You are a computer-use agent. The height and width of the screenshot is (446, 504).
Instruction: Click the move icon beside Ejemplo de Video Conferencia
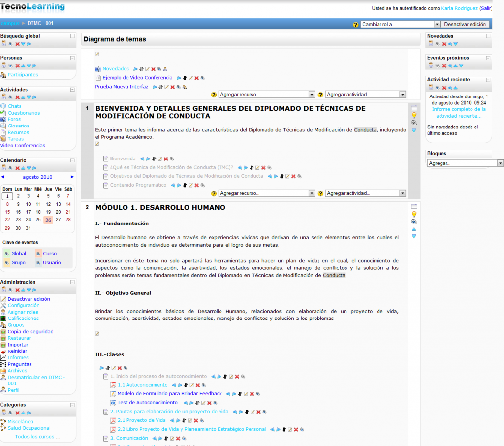click(x=185, y=78)
